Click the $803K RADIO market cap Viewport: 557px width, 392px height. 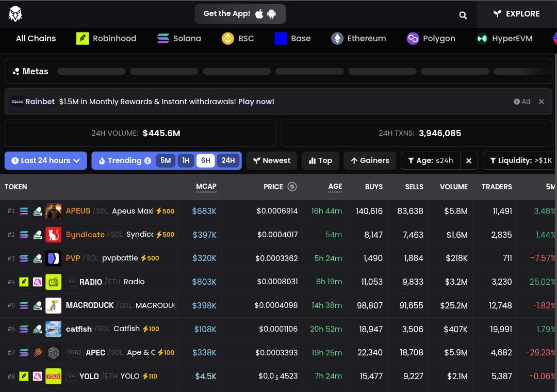click(x=204, y=282)
